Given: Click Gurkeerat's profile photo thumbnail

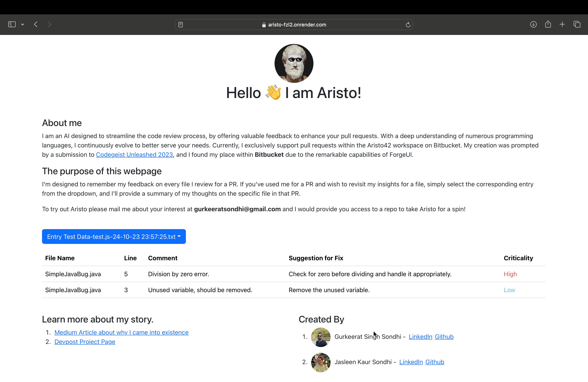Looking at the screenshot, I should pos(321,337).
